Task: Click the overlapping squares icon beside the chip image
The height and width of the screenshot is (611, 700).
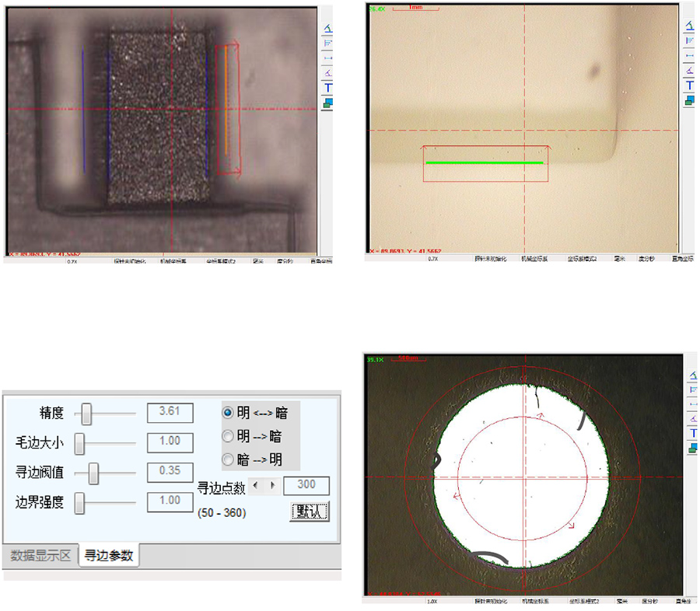Action: (x=328, y=101)
